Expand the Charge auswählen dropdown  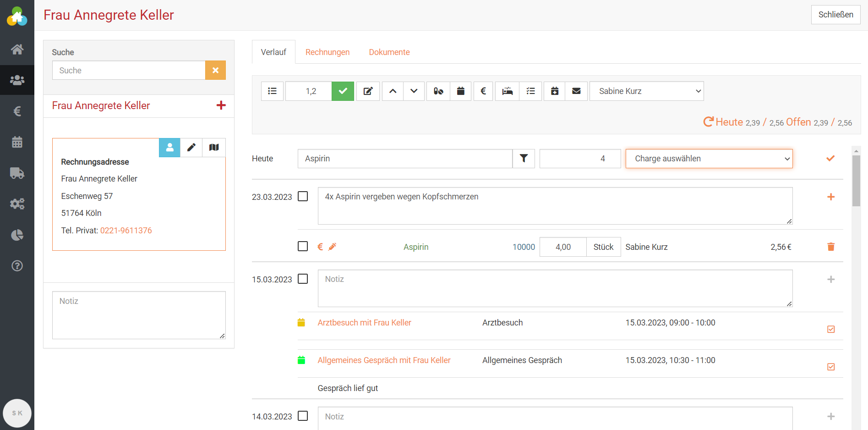point(709,159)
